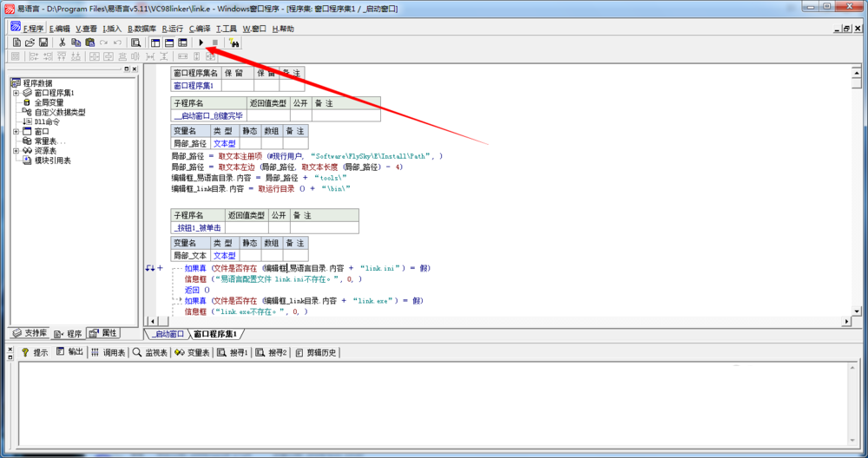
Task: Close the bottom output panel
Action: click(x=10, y=350)
